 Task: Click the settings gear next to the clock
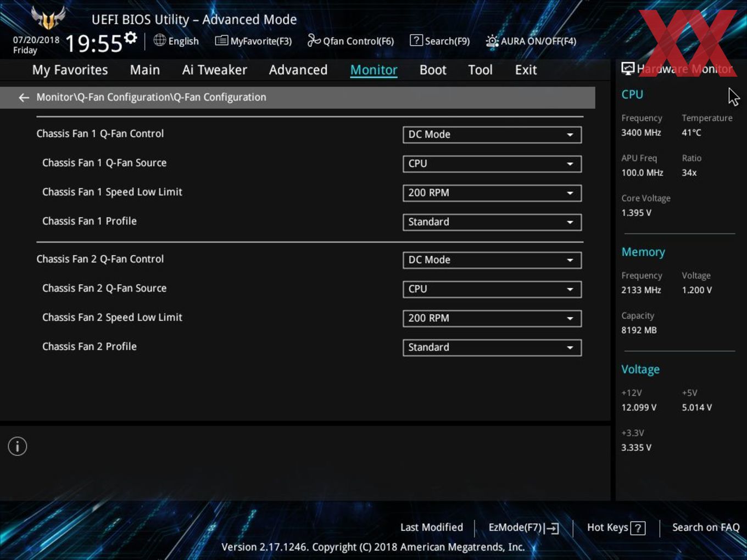[131, 38]
